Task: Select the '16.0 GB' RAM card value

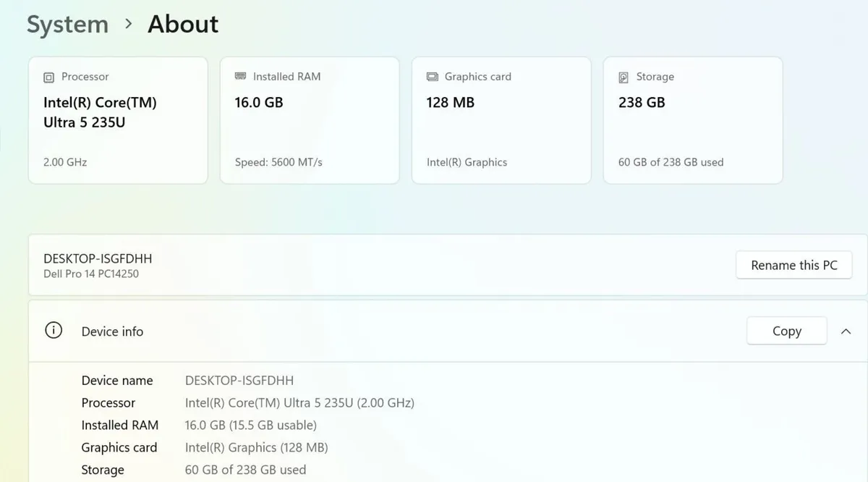Action: (x=259, y=102)
